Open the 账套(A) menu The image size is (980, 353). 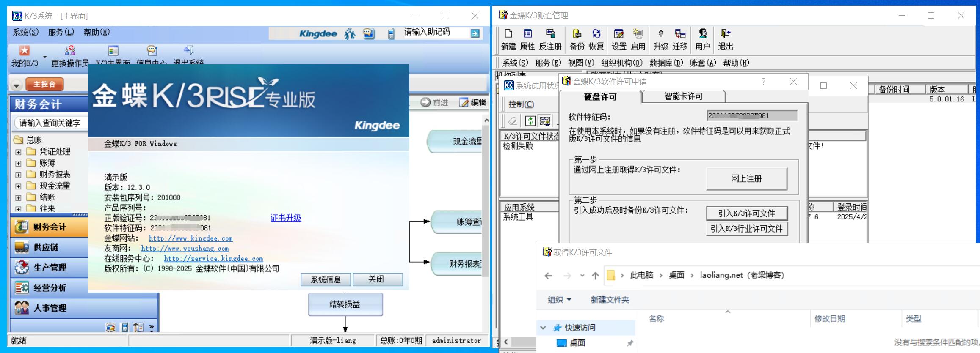(703, 63)
